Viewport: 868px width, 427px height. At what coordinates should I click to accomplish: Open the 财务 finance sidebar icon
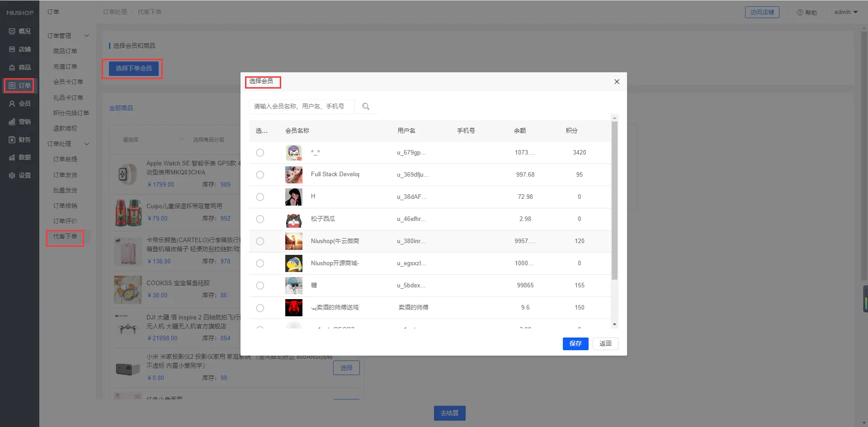(x=12, y=140)
